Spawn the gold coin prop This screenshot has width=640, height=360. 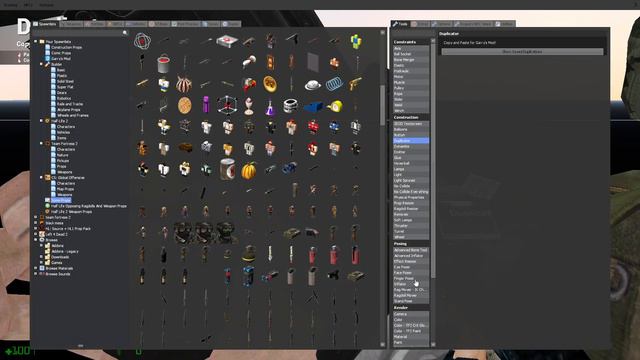pyautogui.click(x=270, y=84)
